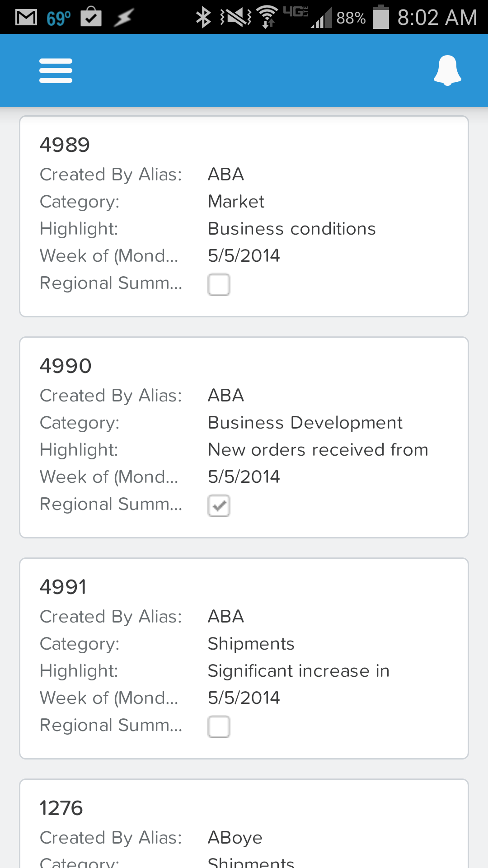This screenshot has width=488, height=868.
Task: Tap the 69° weather indicator
Action: 58,18
